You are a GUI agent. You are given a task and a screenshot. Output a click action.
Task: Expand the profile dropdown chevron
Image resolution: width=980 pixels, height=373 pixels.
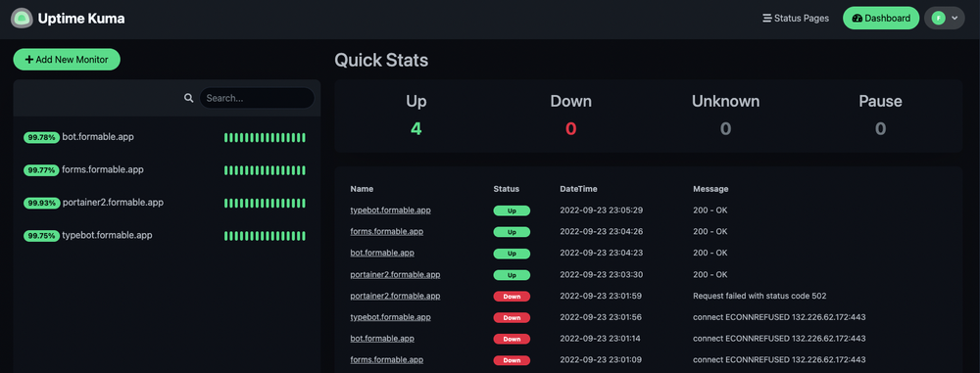point(955,19)
